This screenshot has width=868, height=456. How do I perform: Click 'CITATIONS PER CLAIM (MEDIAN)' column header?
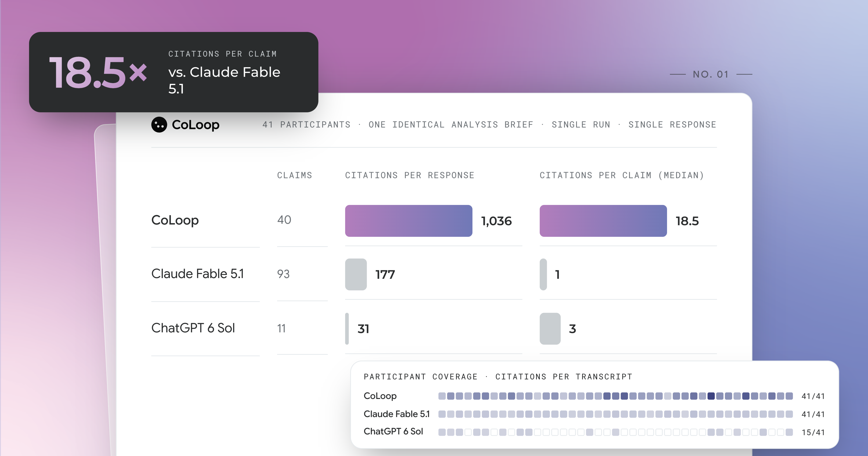[x=622, y=175]
